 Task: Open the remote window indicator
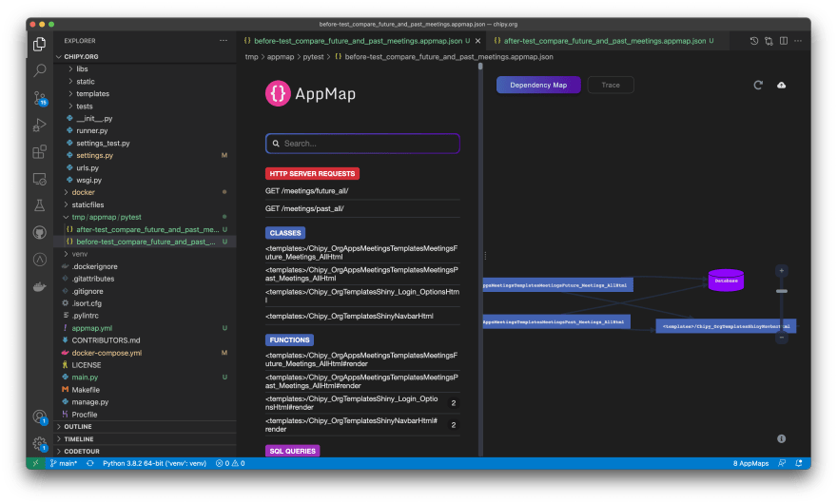(36, 463)
